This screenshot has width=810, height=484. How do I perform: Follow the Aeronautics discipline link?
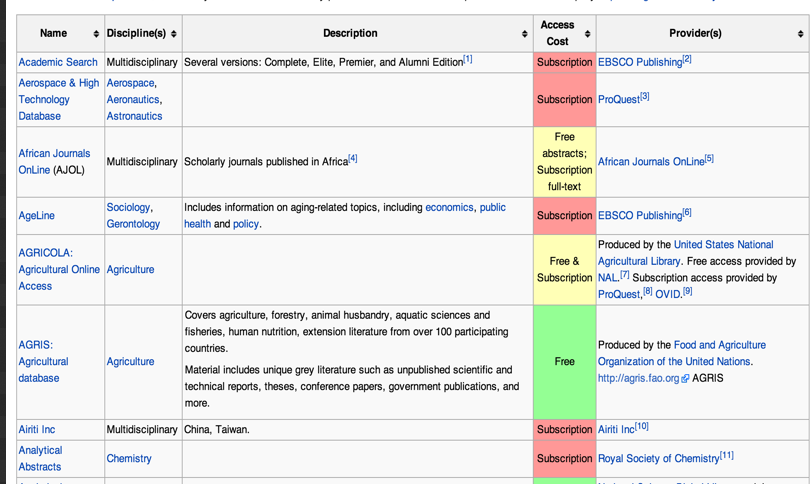coord(133,99)
